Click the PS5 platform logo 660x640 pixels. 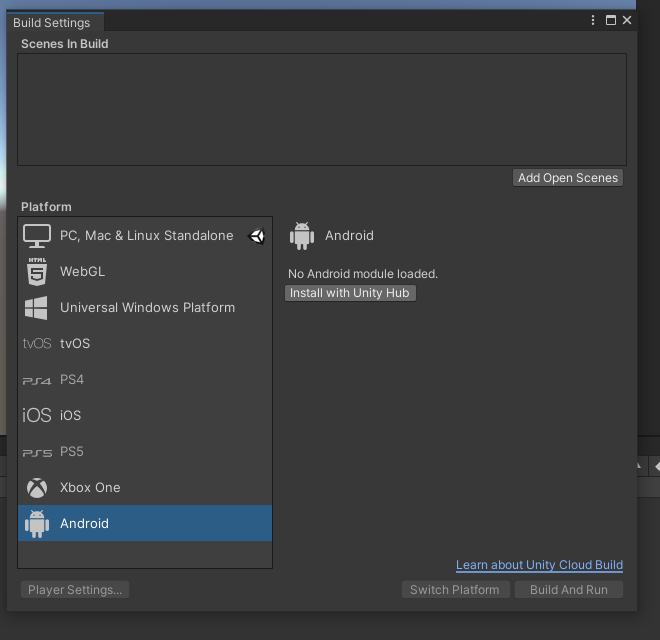[37, 453]
